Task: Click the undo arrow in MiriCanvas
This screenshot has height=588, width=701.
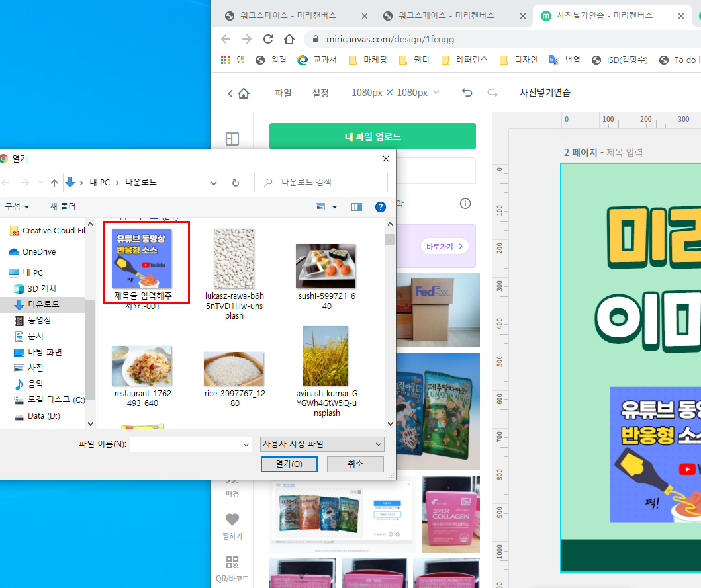Action: [467, 93]
